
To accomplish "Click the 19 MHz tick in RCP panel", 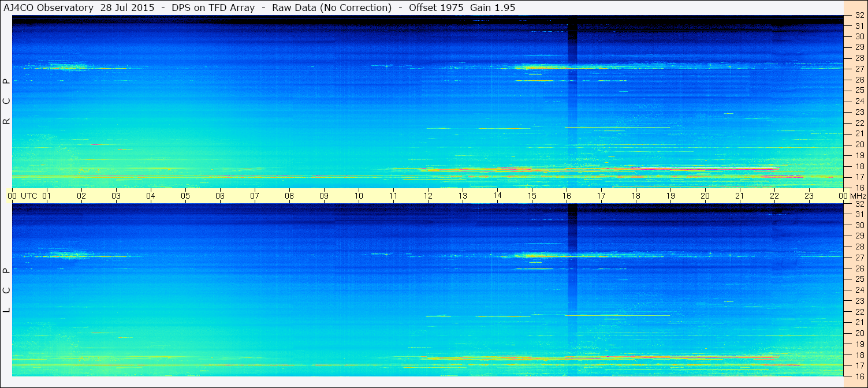I will (859, 155).
